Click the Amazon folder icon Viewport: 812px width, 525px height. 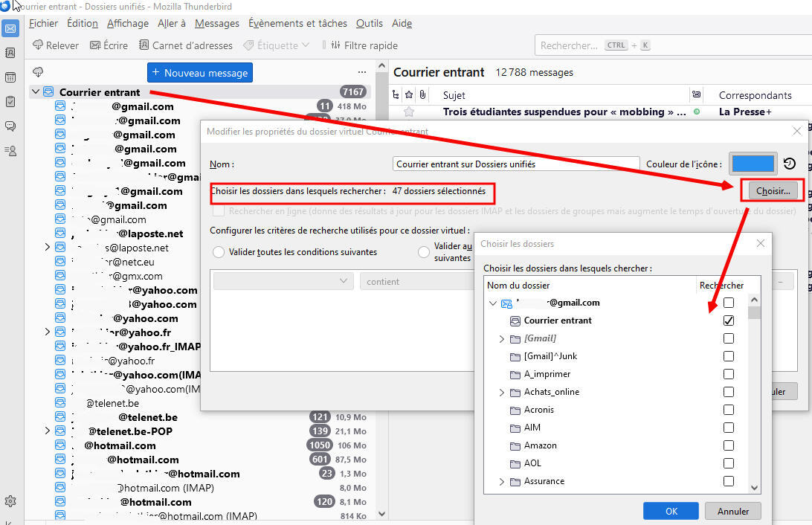pyautogui.click(x=515, y=445)
